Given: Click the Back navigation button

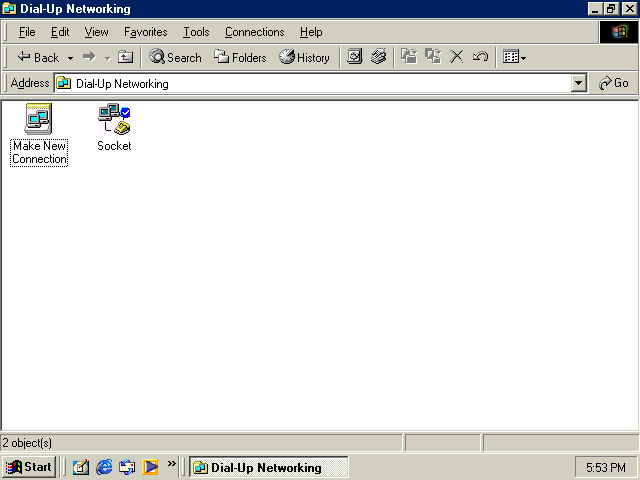Looking at the screenshot, I should pos(38,58).
